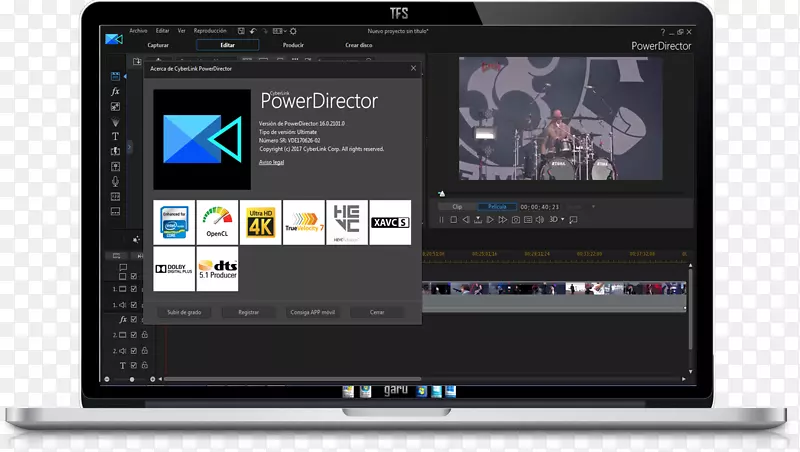
Task: Lock audio track 2
Action: [145, 350]
